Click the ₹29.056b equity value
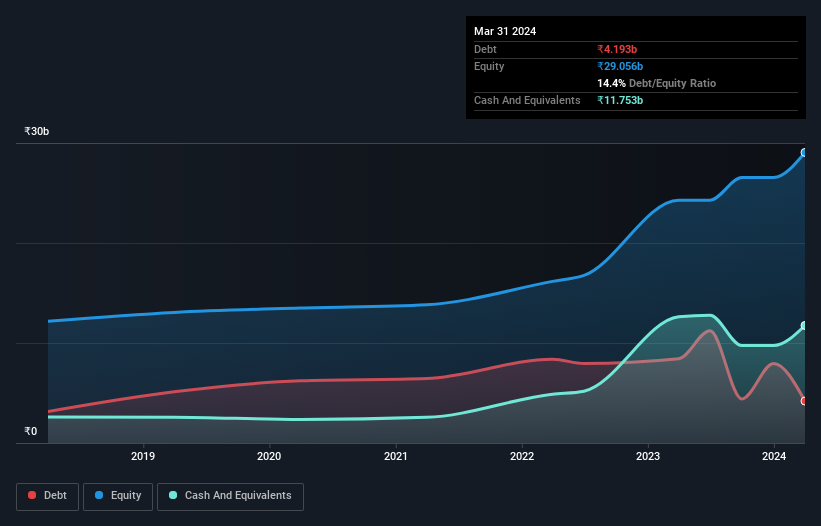 620,66
